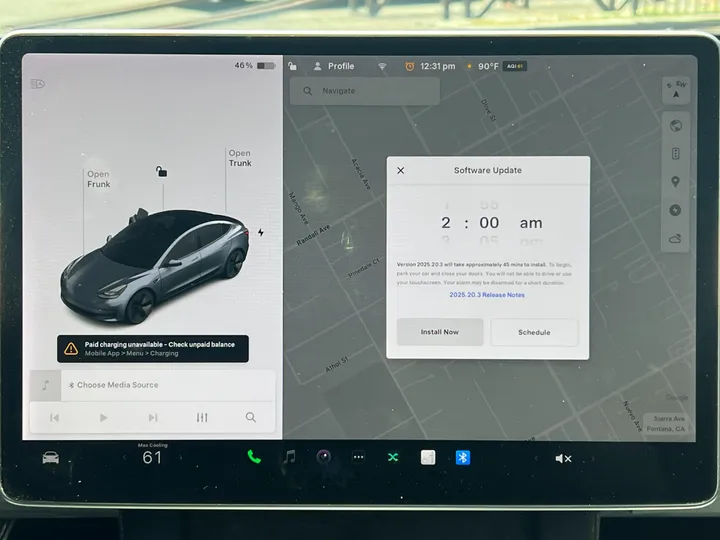Image resolution: width=720 pixels, height=540 pixels.
Task: Open the charge port lightning bolt
Action: tap(261, 232)
